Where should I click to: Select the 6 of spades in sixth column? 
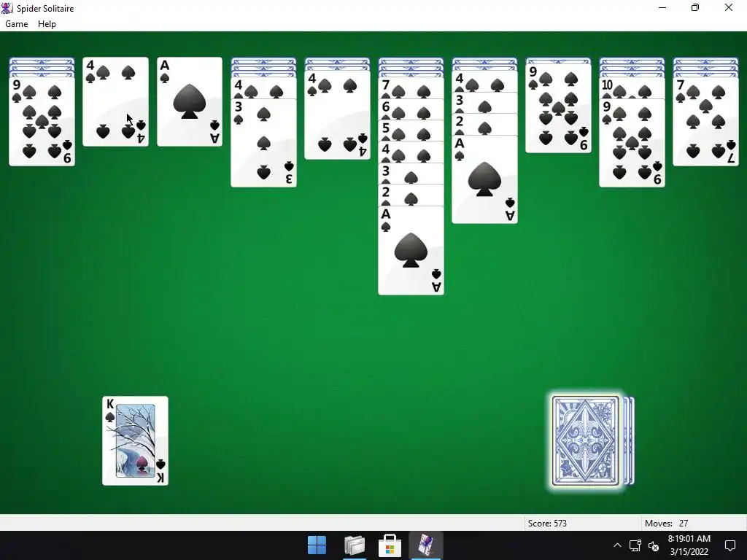411,109
